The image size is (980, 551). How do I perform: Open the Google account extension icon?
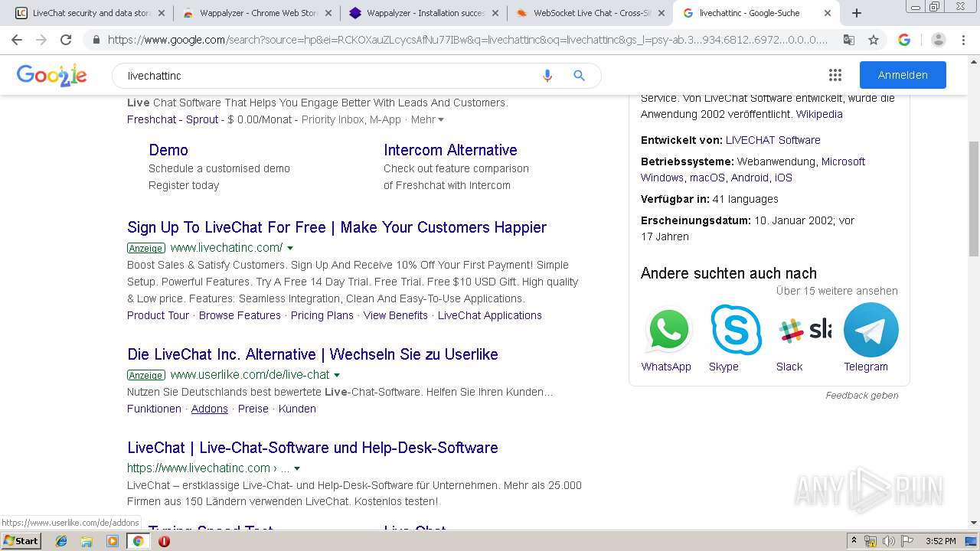point(904,40)
